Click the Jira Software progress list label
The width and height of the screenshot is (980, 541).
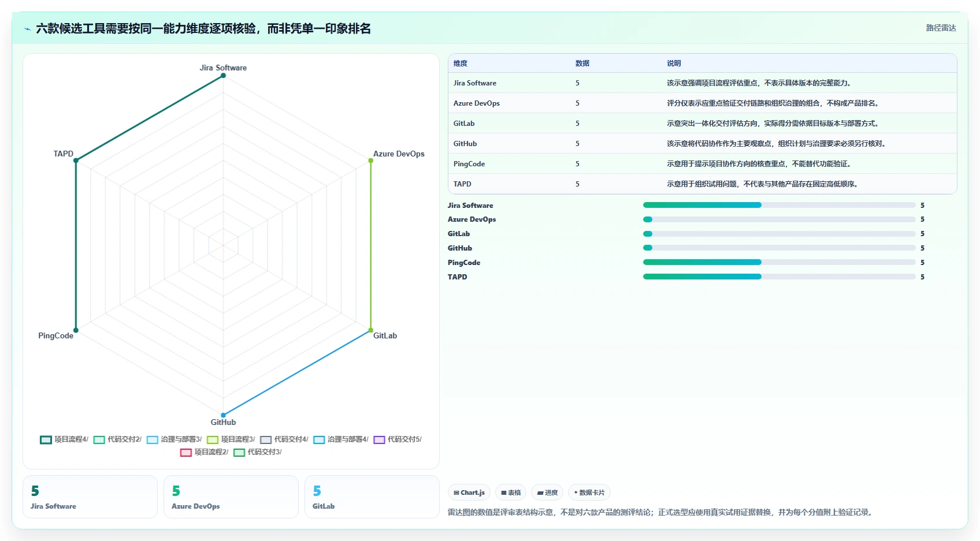tap(470, 205)
